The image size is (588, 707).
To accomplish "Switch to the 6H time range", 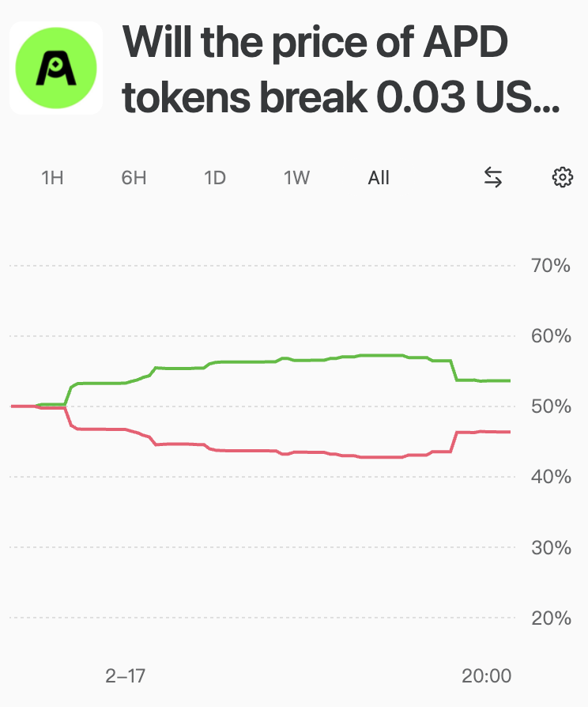I will coord(134,178).
